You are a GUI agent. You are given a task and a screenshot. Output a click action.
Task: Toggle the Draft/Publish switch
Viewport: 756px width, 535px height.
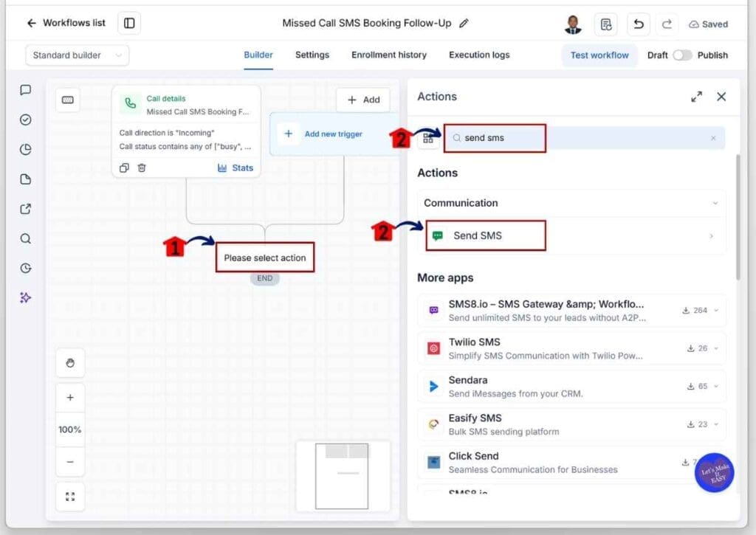682,55
